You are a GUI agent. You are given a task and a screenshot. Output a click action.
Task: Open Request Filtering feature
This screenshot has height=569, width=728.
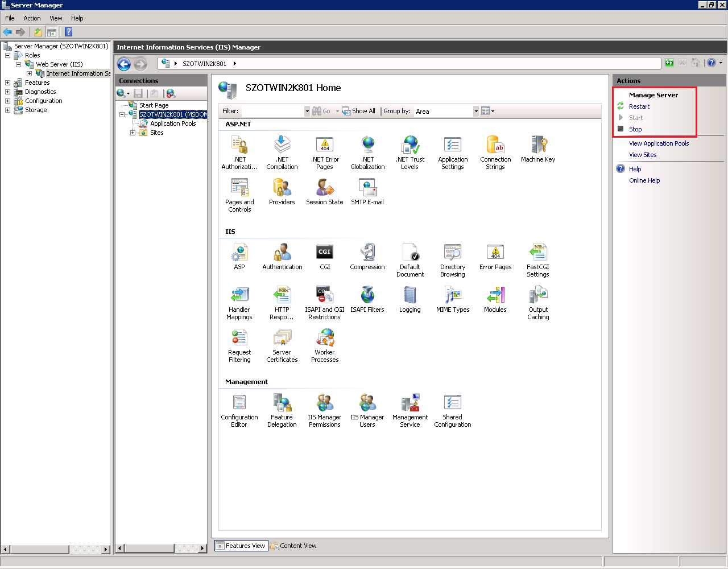pyautogui.click(x=239, y=345)
